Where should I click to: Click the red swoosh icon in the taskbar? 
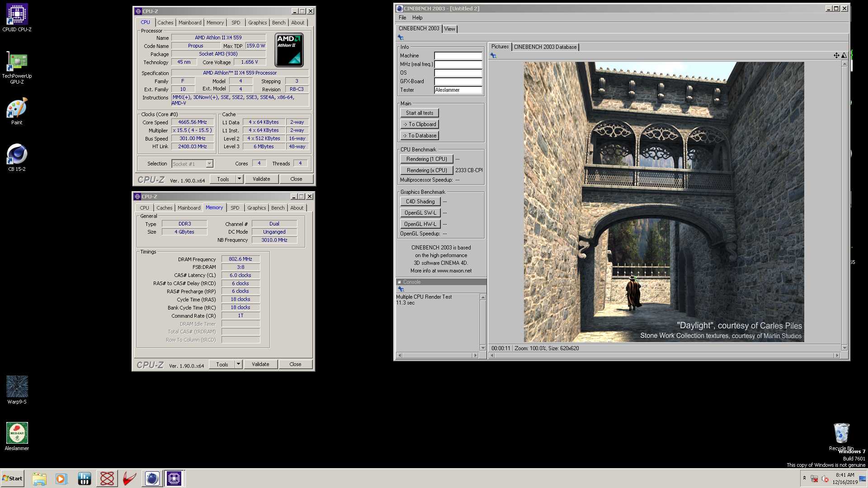[129, 479]
